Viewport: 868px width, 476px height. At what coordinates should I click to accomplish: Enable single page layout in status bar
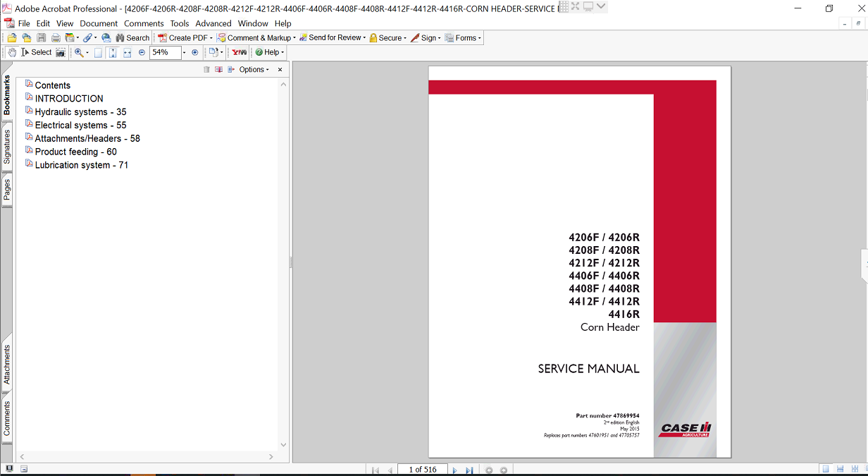pos(825,470)
